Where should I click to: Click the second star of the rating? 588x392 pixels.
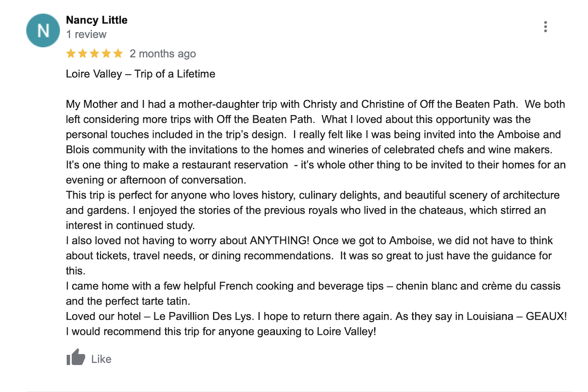[82, 54]
